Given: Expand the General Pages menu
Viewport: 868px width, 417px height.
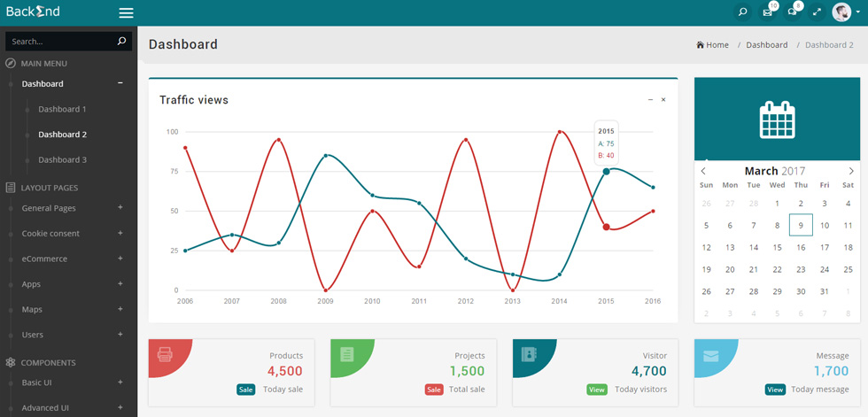Looking at the screenshot, I should tap(120, 207).
